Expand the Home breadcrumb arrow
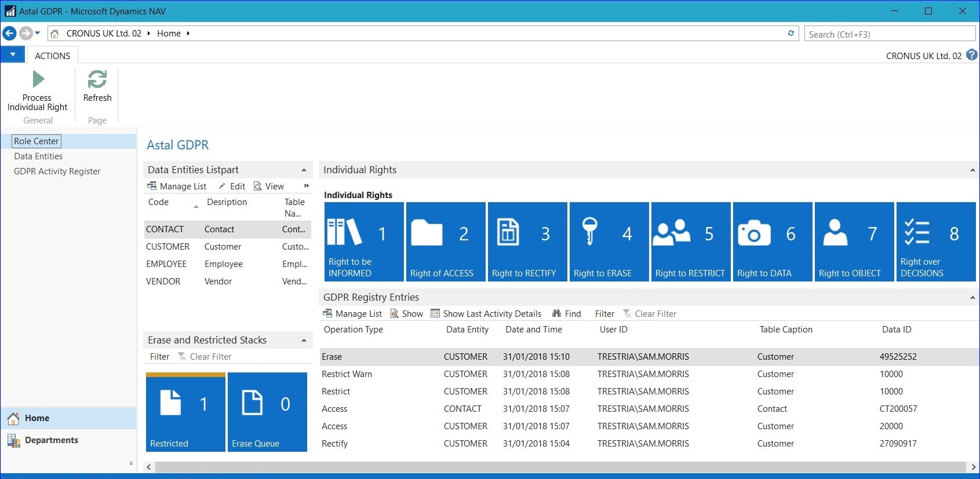Screen dimensions: 980x479 click(x=188, y=33)
